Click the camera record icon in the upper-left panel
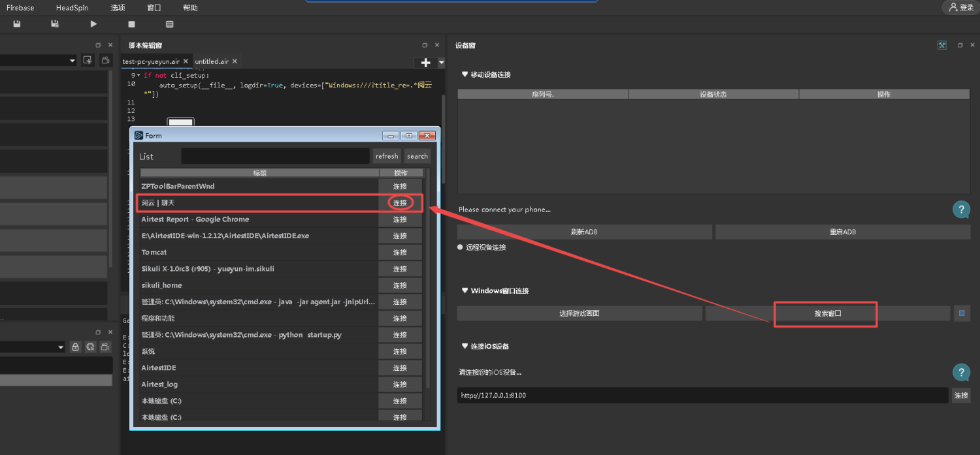 (x=105, y=61)
